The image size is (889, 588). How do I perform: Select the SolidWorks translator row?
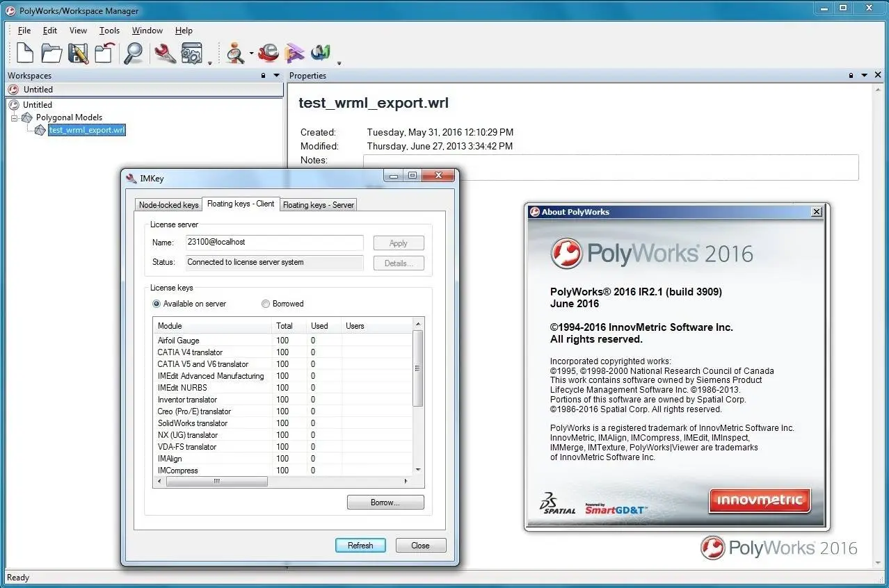pyautogui.click(x=283, y=423)
